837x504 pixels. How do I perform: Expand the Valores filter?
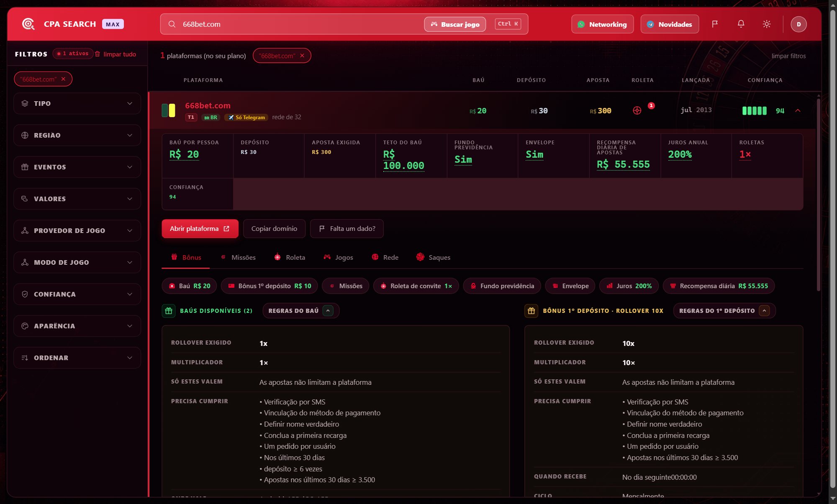pyautogui.click(x=77, y=199)
